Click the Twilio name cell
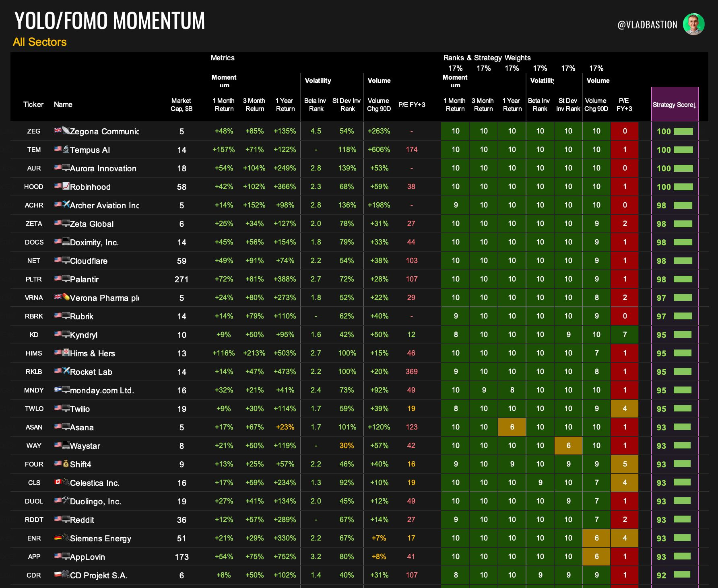Image resolution: width=718 pixels, height=588 pixels. click(80, 409)
